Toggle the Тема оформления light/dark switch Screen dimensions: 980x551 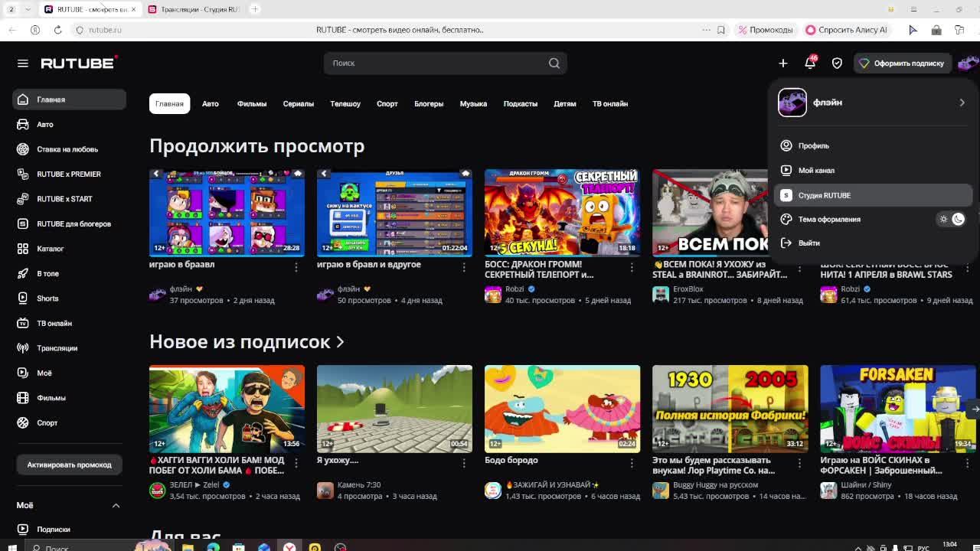point(950,219)
